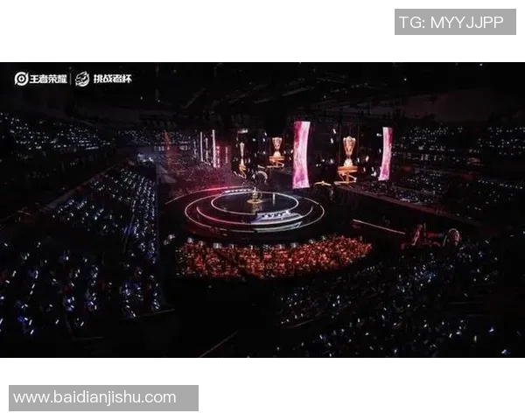Click the tall pink LED screen at center
The height and width of the screenshot is (420, 525).
pyautogui.click(x=301, y=155)
